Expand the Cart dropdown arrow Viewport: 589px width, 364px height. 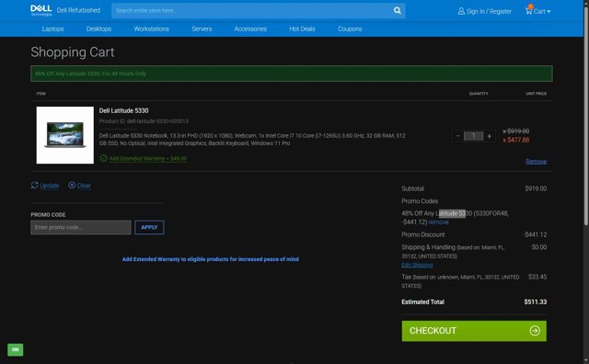coord(549,12)
